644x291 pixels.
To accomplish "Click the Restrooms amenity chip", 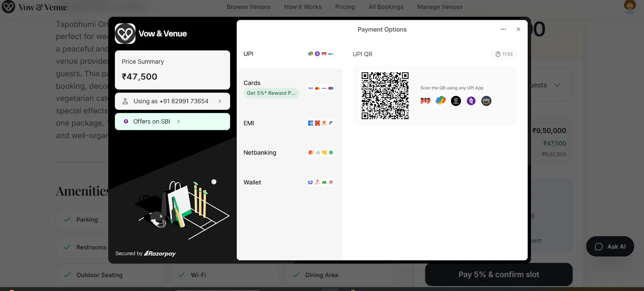I will [83, 247].
